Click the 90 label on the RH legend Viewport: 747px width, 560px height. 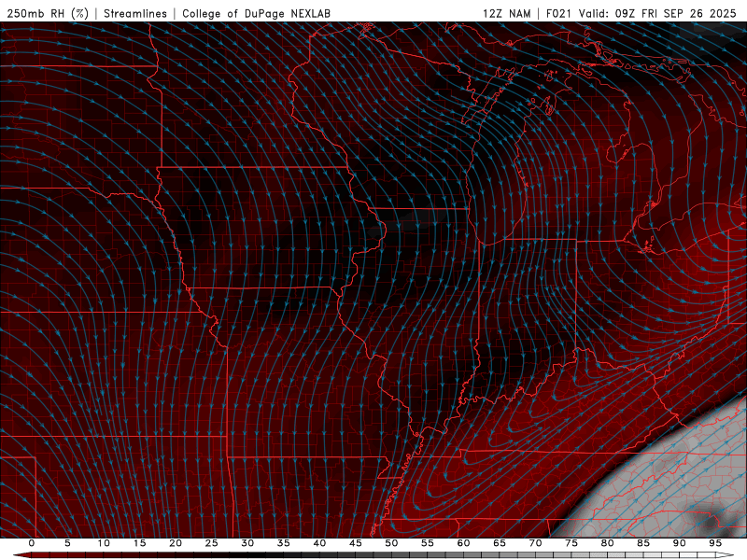coord(679,543)
